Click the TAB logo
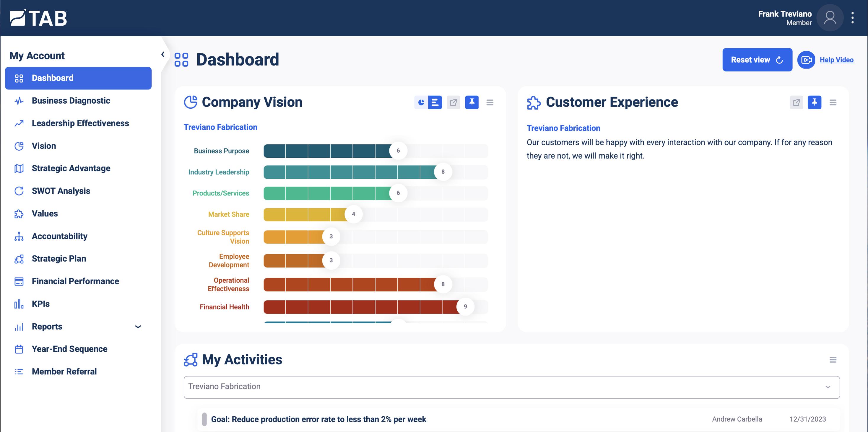The width and height of the screenshot is (868, 432). point(38,18)
